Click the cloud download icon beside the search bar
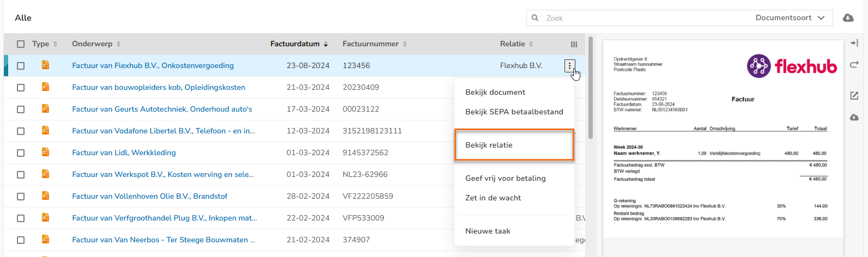 tap(848, 18)
